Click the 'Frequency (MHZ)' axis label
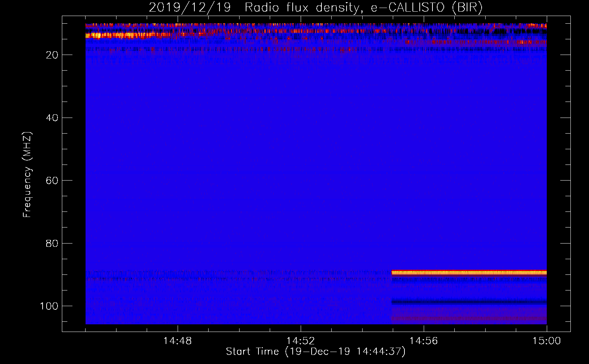Viewport: 589px width, 364px height. tap(28, 174)
